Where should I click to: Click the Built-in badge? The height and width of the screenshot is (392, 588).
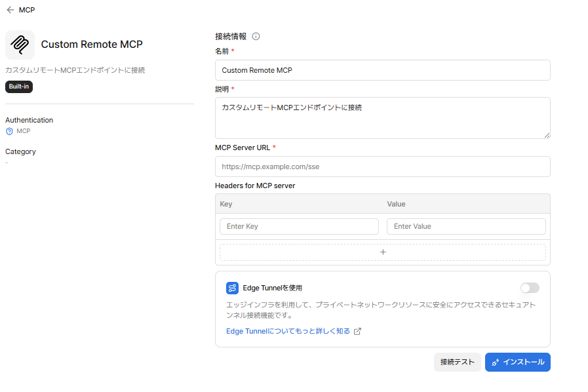click(x=19, y=87)
